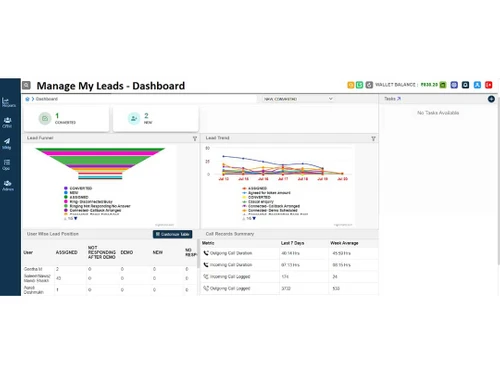Click the User column header

click(28, 252)
